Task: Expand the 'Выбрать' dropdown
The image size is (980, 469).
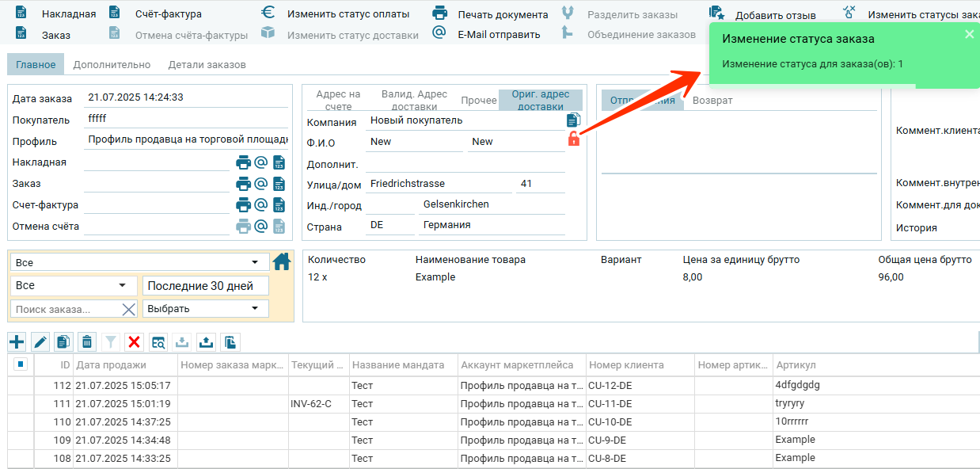Action: [x=204, y=309]
